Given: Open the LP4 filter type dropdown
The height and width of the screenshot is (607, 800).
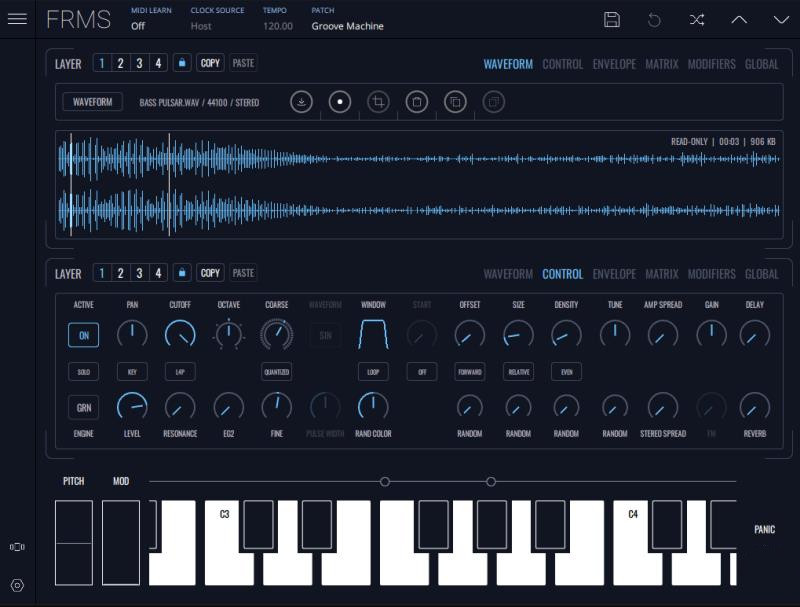Looking at the screenshot, I should click(x=180, y=372).
